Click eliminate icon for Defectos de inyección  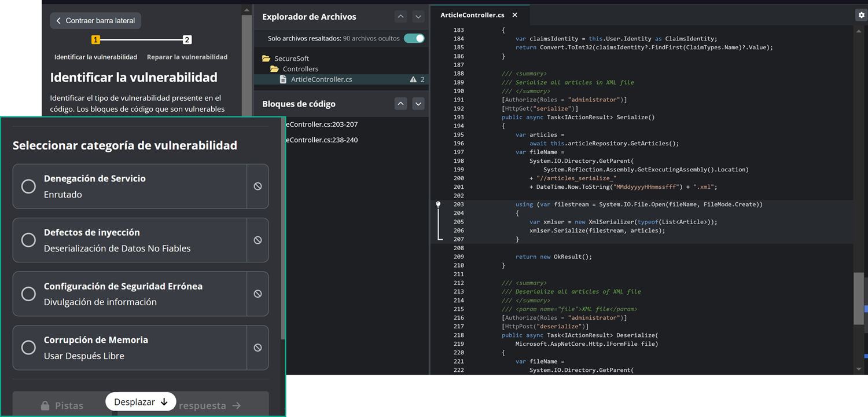pyautogui.click(x=258, y=240)
